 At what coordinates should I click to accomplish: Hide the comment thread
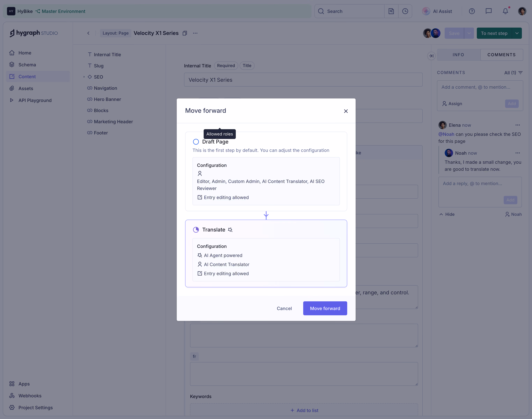[447, 214]
